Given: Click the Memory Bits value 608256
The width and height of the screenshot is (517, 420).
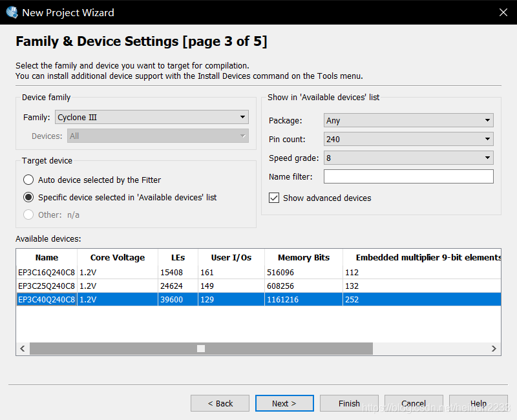Looking at the screenshot, I should pos(280,286).
